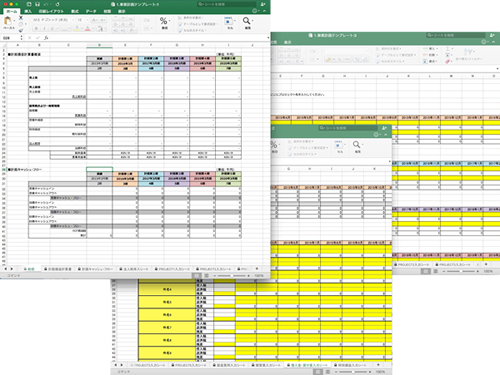
Task: Click the magnifier Edit icon in ribbon
Action: pyautogui.click(x=247, y=21)
